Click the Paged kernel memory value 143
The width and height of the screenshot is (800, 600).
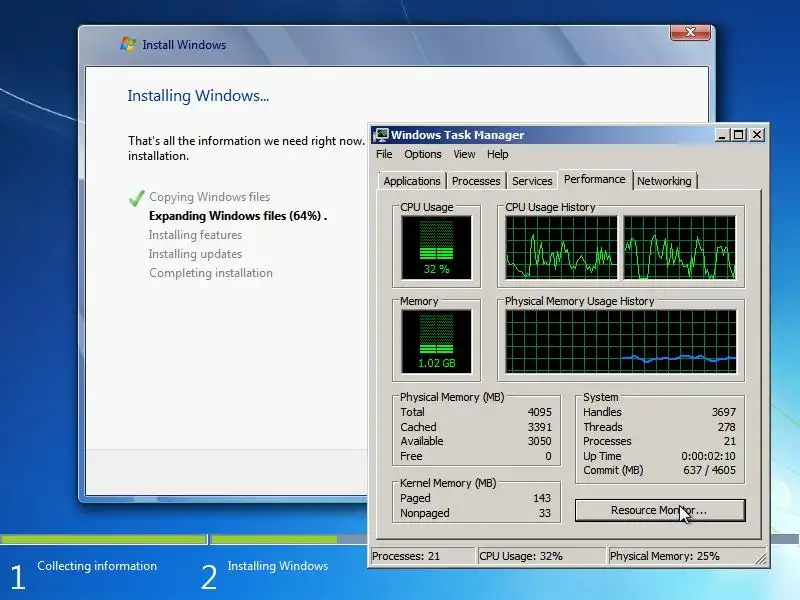[542, 498]
